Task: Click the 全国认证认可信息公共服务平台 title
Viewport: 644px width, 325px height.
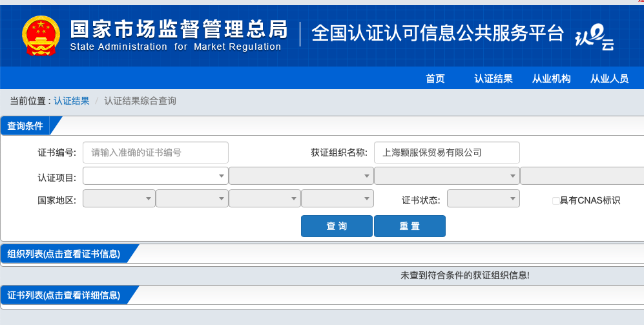Action: click(x=438, y=34)
